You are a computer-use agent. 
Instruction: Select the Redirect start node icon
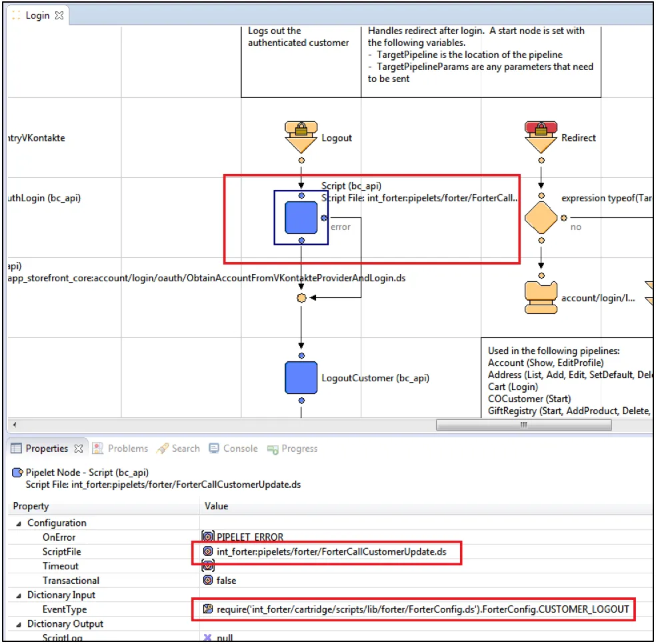[x=541, y=138]
